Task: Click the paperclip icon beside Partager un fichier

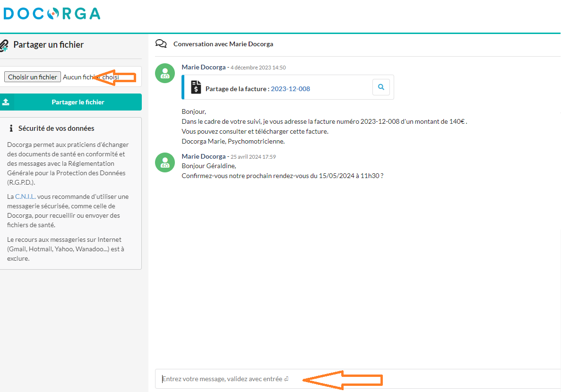Action: pos(4,45)
